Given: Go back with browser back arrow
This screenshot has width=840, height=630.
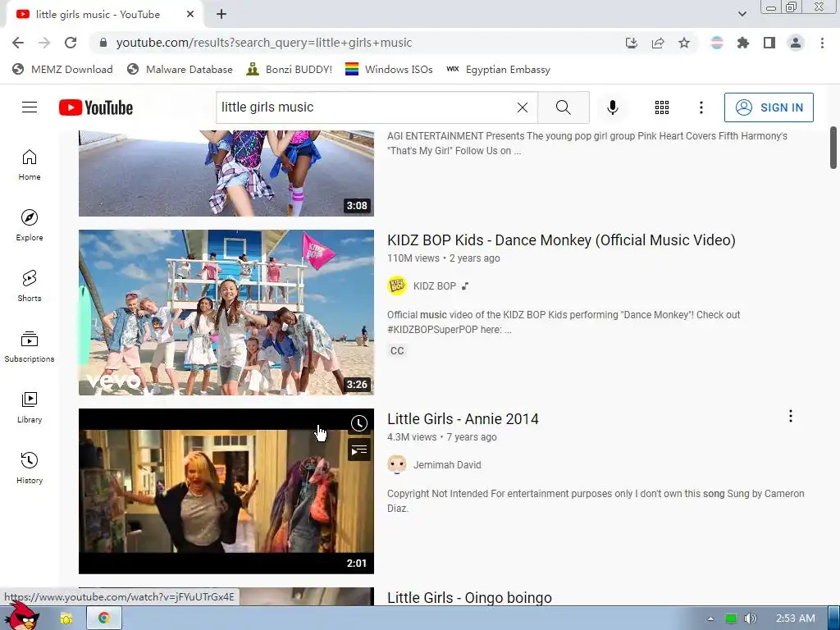Looking at the screenshot, I should point(18,43).
